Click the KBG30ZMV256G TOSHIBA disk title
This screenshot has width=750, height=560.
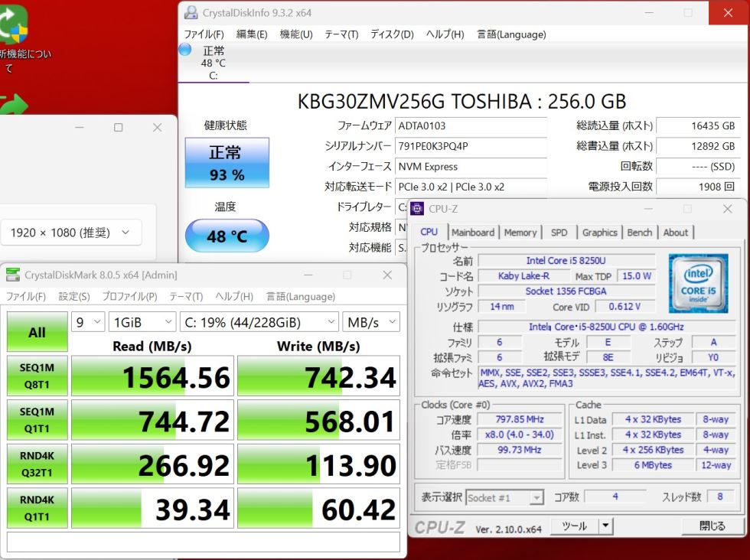click(x=462, y=102)
